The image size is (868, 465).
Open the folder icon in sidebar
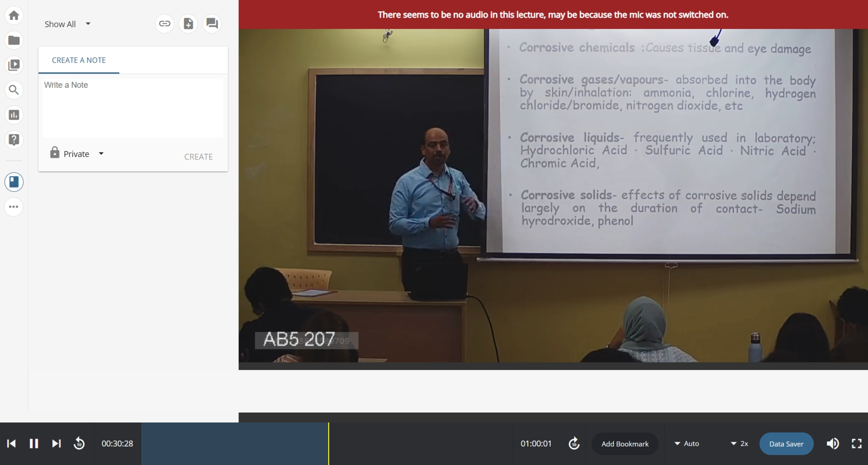tap(14, 40)
